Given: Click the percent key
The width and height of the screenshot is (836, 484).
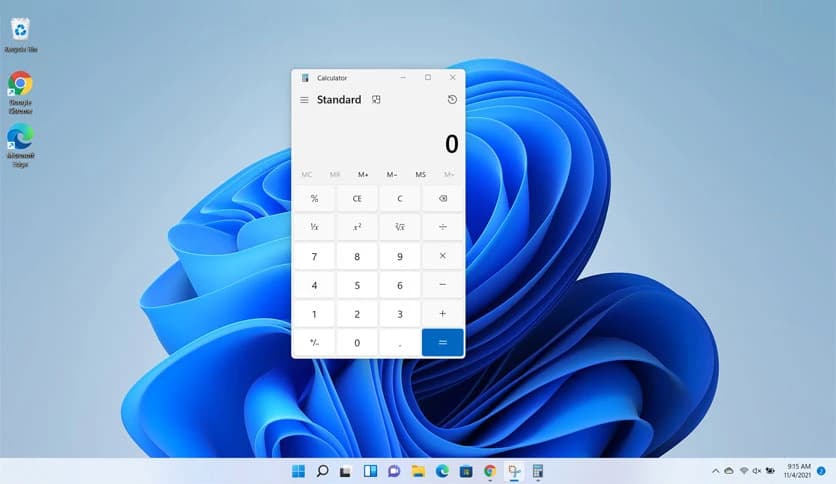Looking at the screenshot, I should point(315,198).
